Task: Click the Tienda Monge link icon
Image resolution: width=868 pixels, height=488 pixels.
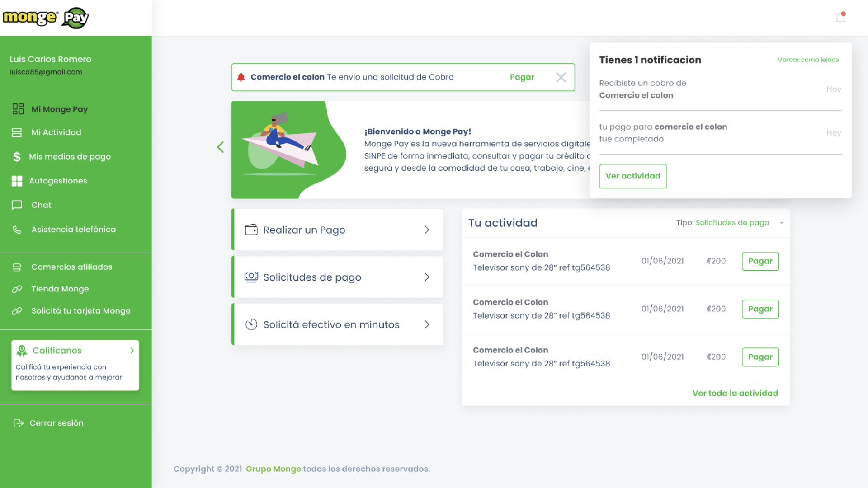Action: 17,289
